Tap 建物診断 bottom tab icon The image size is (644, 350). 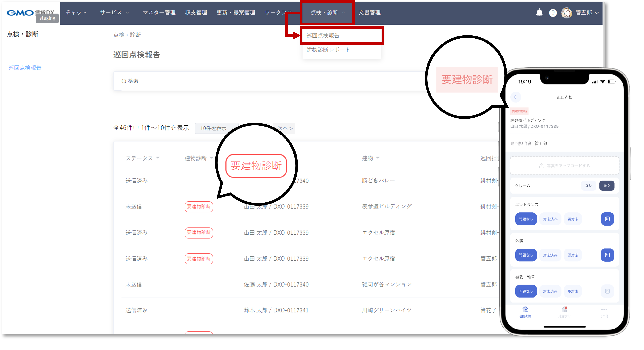564,310
